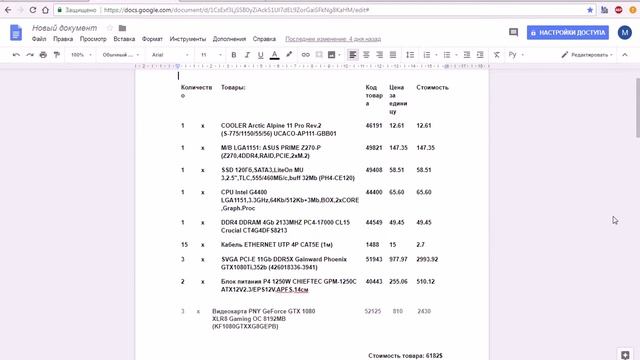
Task: Print the document using printer icon
Action: pyautogui.click(x=43, y=55)
